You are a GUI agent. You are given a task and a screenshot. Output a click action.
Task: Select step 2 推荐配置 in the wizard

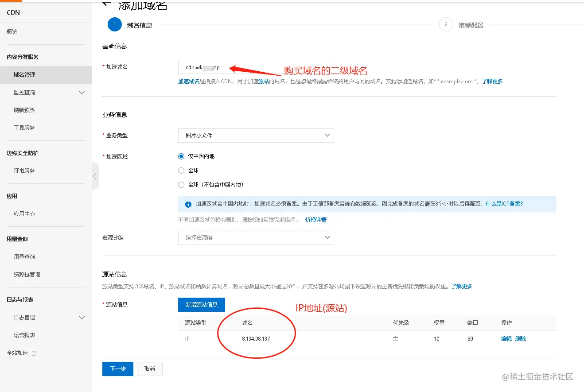pyautogui.click(x=461, y=25)
